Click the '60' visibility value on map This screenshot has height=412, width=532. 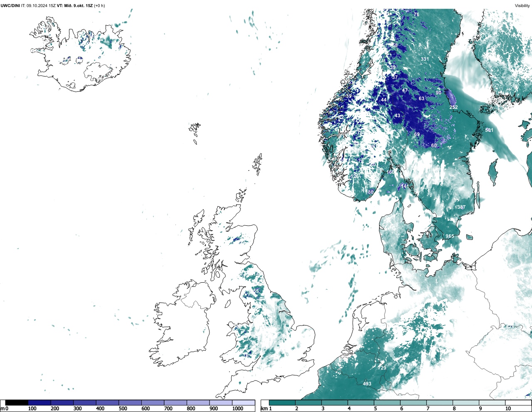coord(434,146)
